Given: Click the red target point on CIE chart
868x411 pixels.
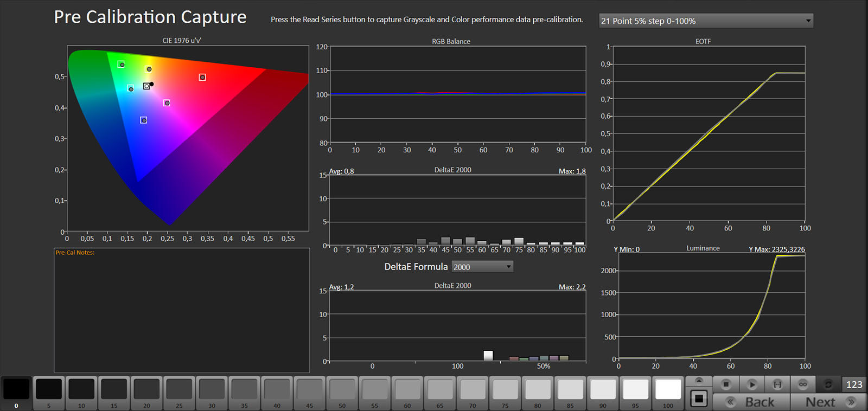Looking at the screenshot, I should 202,78.
